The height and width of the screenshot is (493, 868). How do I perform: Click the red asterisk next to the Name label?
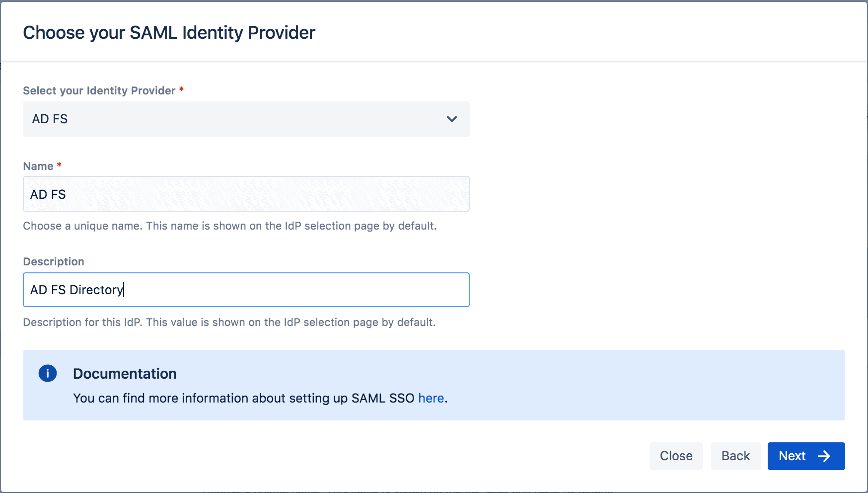point(59,165)
